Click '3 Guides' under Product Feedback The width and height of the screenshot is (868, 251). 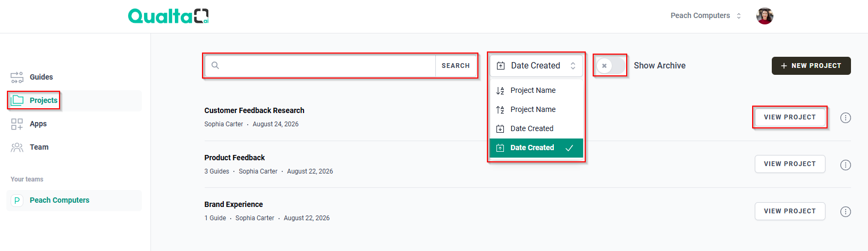pos(217,171)
